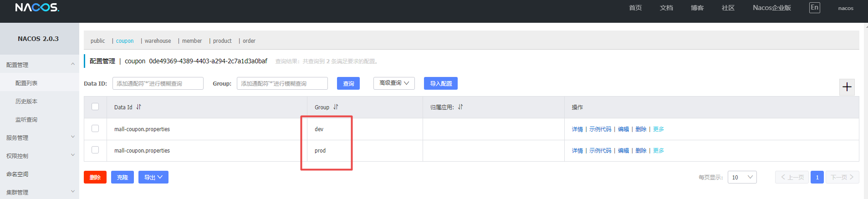Open nacos user menu
The height and width of the screenshot is (199, 868).
point(846,8)
